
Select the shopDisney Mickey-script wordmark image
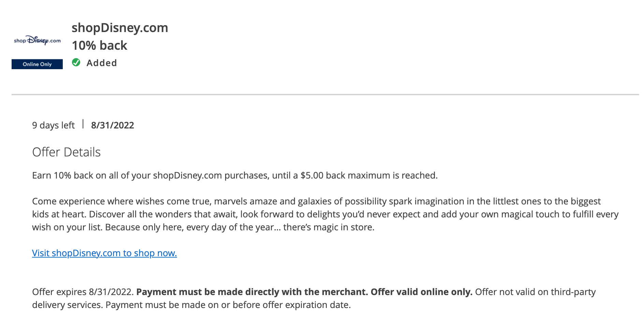coord(36,40)
